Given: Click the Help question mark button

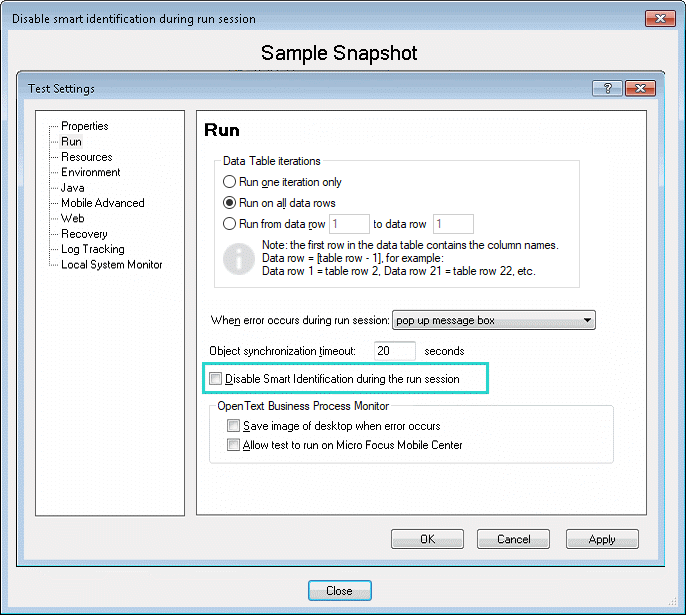Looking at the screenshot, I should click(608, 88).
